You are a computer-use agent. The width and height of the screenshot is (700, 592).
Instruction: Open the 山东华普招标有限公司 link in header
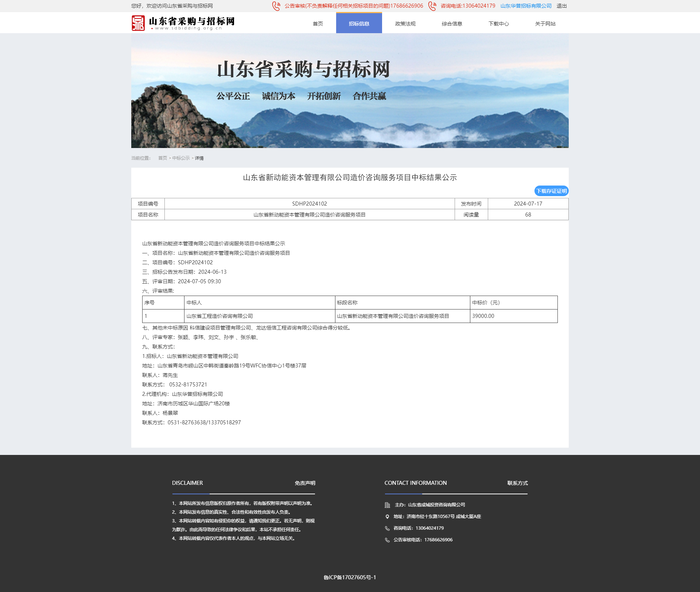pos(526,6)
